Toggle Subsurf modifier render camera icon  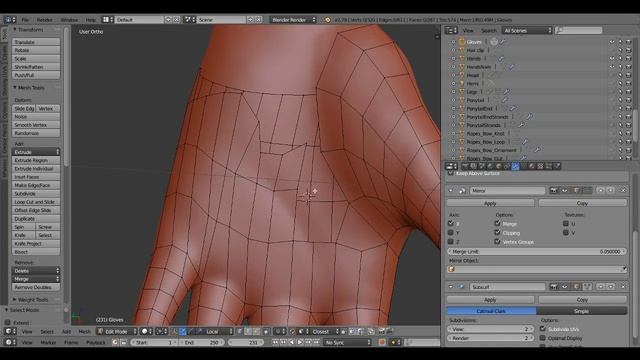[x=554, y=287]
